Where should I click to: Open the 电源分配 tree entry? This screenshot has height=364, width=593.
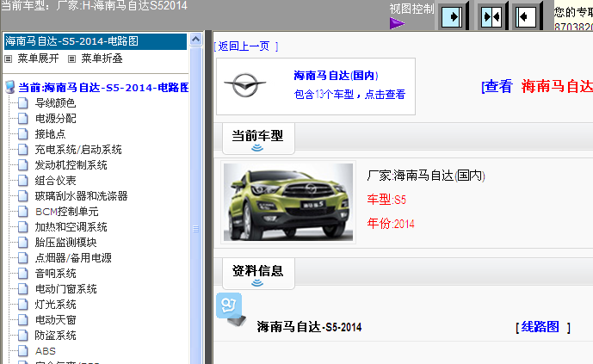point(55,118)
